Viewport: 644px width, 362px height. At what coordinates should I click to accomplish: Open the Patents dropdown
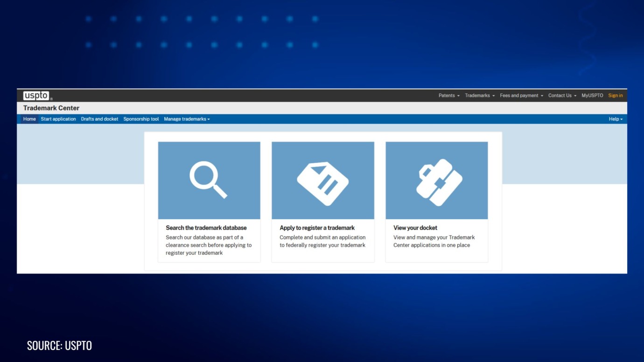click(448, 95)
